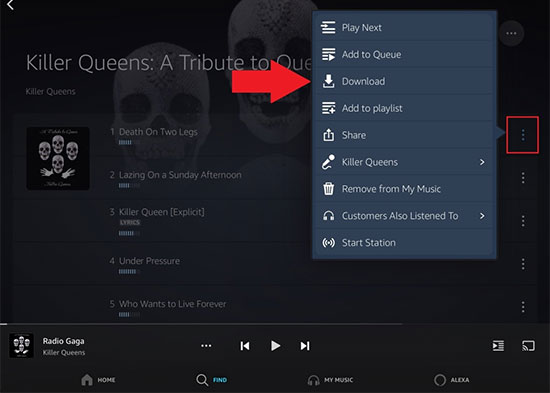The height and width of the screenshot is (393, 550).
Task: Choose Play Next from the context menu
Action: (x=404, y=27)
